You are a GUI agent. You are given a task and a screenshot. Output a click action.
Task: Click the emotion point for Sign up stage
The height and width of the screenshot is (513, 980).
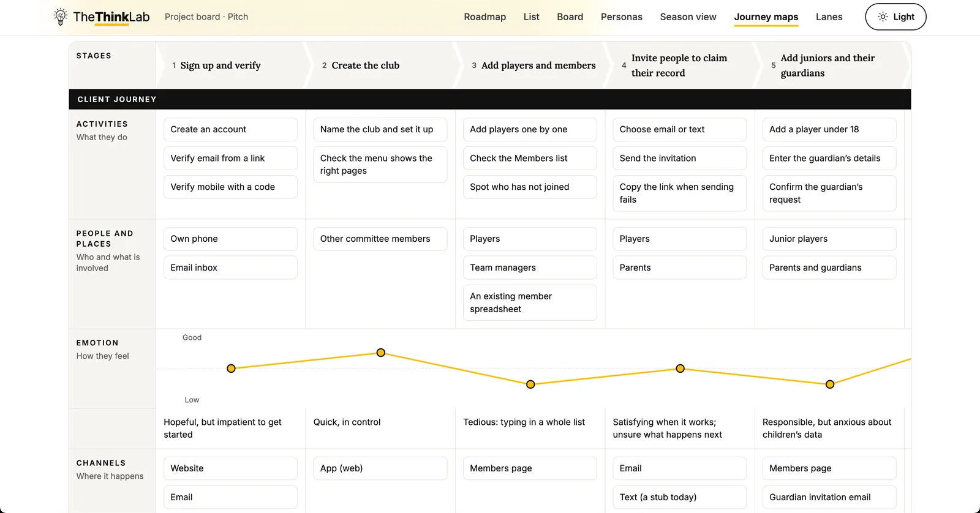(x=231, y=369)
